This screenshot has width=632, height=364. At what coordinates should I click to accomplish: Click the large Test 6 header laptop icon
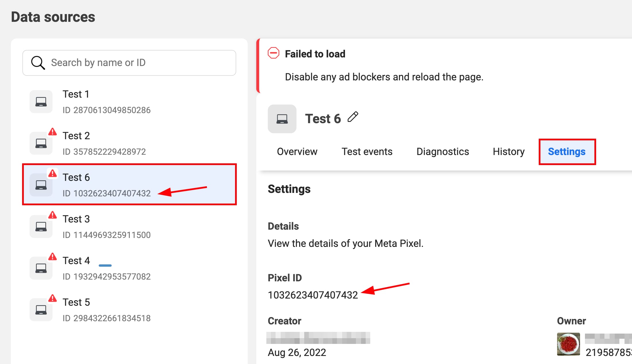[282, 119]
